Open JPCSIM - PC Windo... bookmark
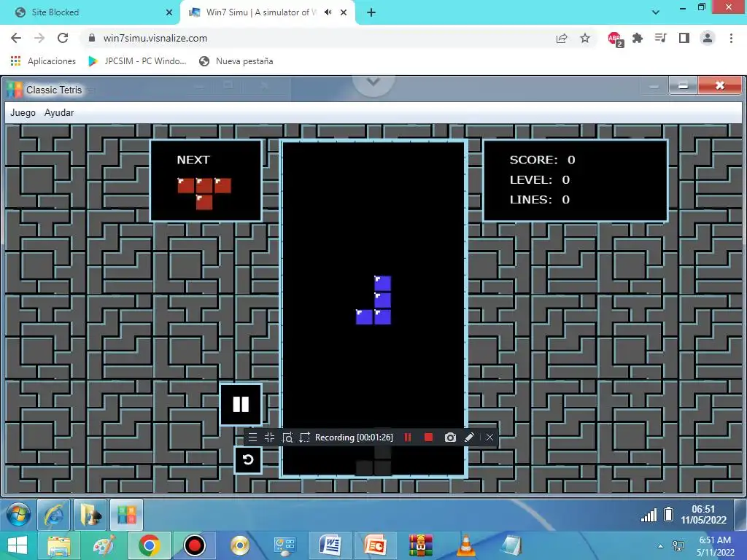This screenshot has width=747, height=560. point(137,61)
